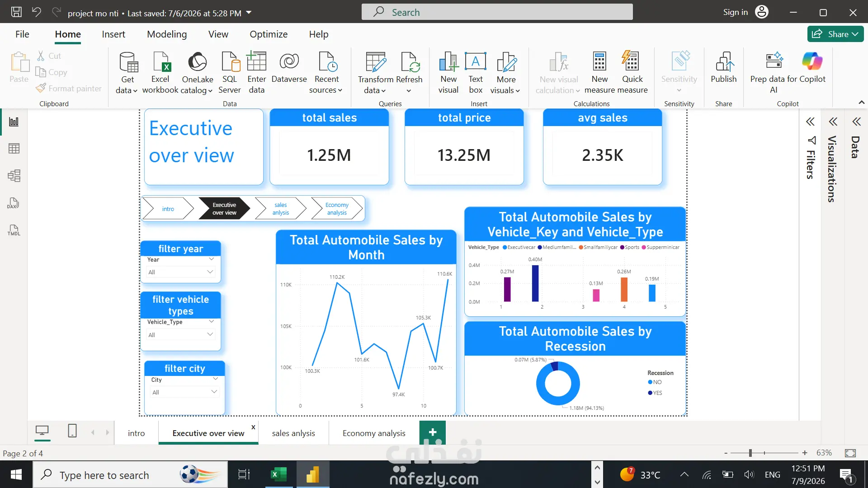Open Task View on taskbar
Image resolution: width=868 pixels, height=488 pixels.
(244, 474)
